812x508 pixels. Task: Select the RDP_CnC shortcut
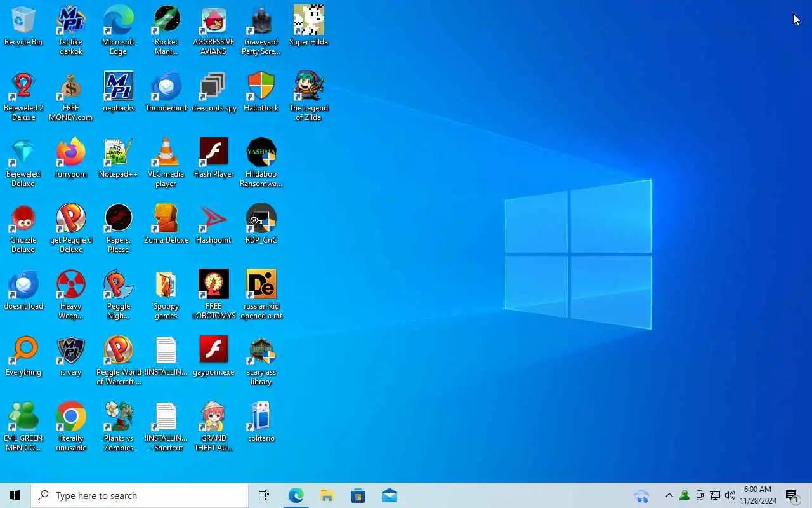point(261,225)
